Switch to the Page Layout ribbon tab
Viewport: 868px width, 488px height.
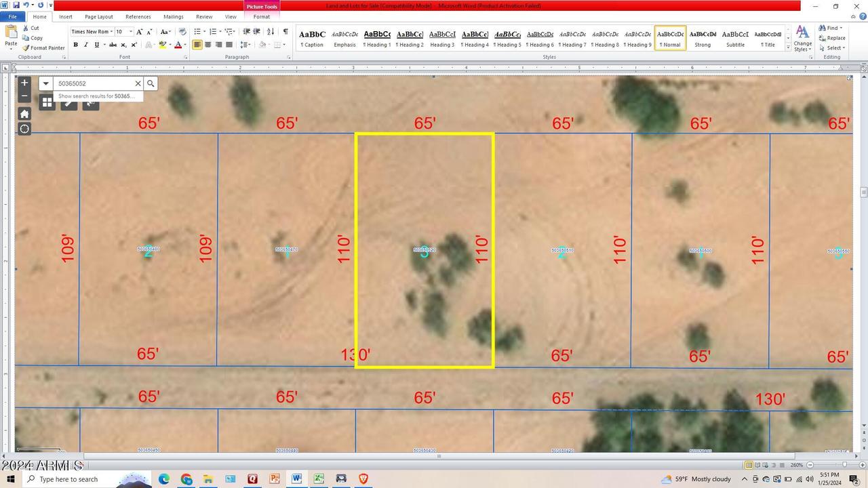point(98,16)
